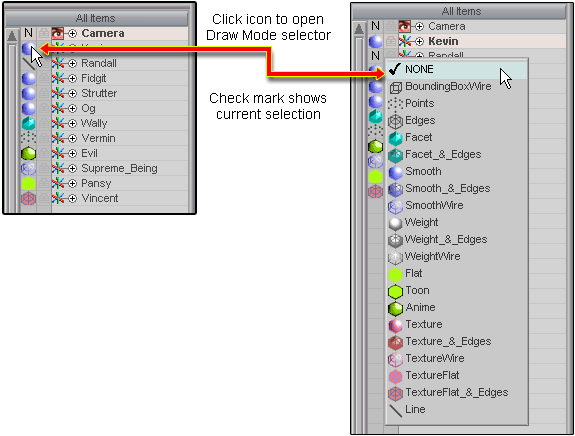Click Vermin's Points draw mode icon
Screen dimensions: 575x436
tap(29, 138)
